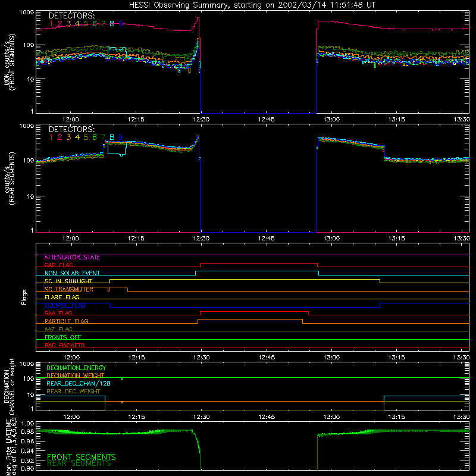The image size is (476, 476).
Task: Click the REAR_DEC_CHAN/128 legend label
Action: coord(79,384)
